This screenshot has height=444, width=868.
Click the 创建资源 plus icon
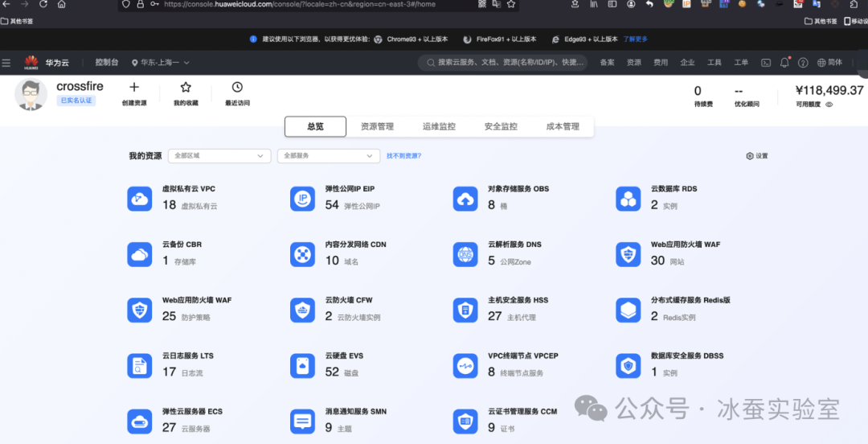click(x=134, y=87)
